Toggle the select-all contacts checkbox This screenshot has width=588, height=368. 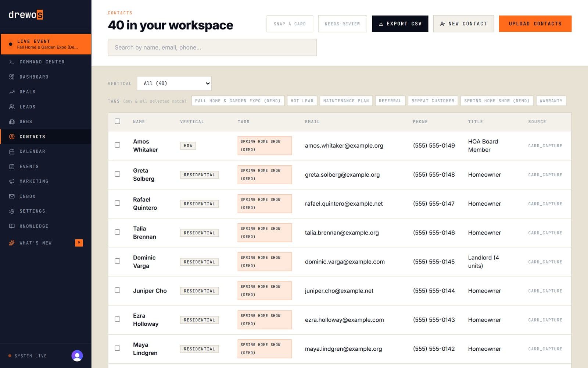click(x=117, y=121)
